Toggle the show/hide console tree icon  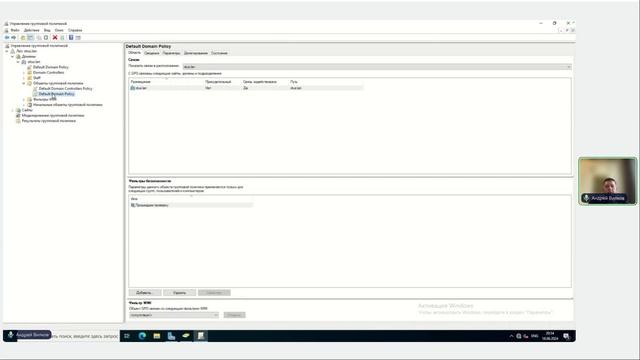click(30, 38)
